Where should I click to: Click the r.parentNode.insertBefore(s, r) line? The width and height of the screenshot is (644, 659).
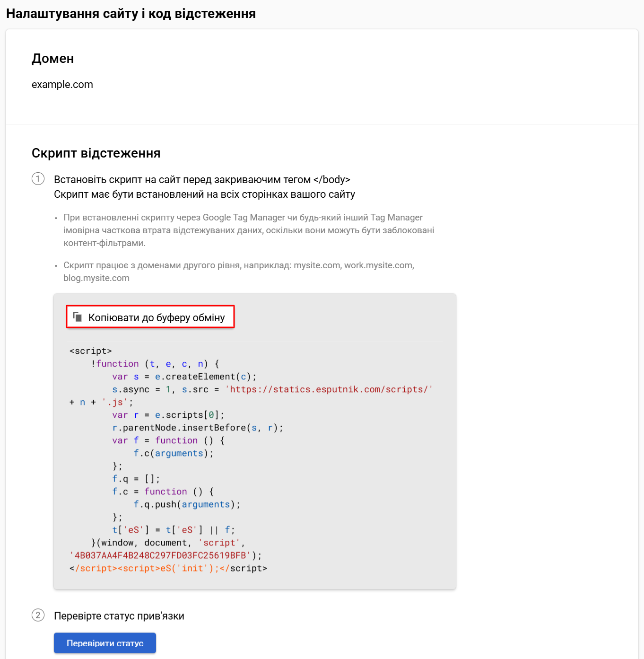(x=198, y=428)
